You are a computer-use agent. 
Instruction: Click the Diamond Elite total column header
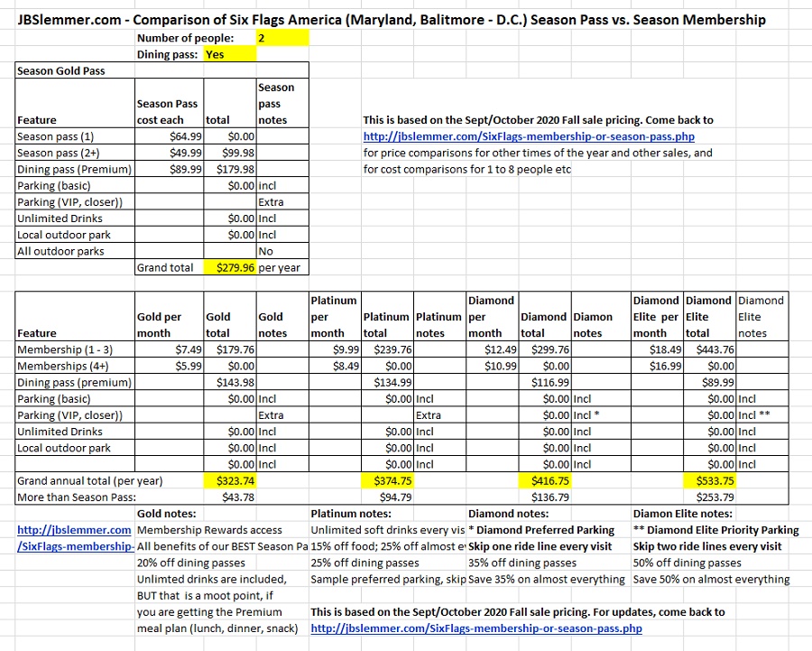click(x=709, y=317)
